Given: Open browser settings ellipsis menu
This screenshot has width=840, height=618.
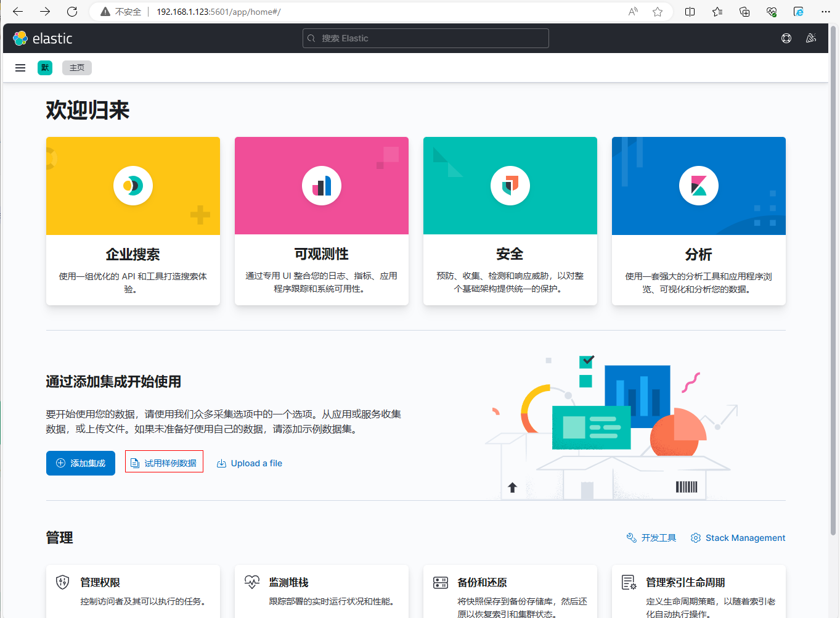Looking at the screenshot, I should click(x=826, y=12).
